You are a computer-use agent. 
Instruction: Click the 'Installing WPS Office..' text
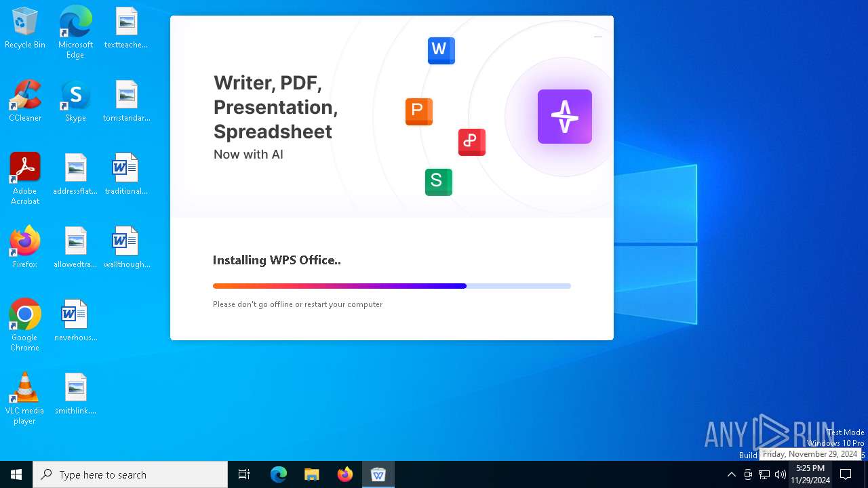(x=277, y=260)
